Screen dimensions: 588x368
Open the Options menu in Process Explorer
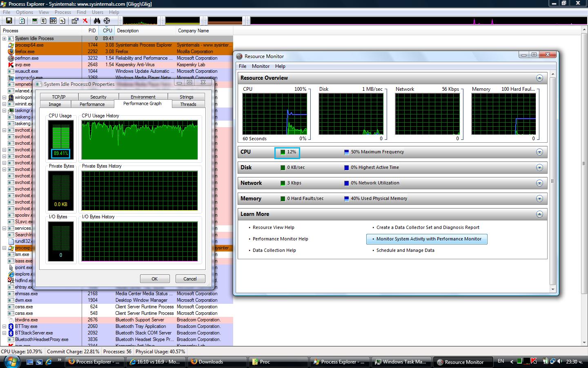pos(24,12)
